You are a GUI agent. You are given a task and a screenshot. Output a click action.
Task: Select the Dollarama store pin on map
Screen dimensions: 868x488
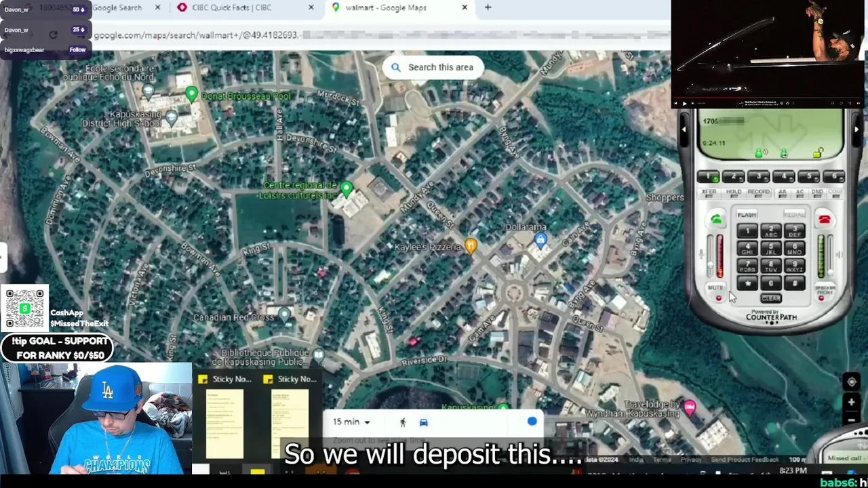[540, 240]
